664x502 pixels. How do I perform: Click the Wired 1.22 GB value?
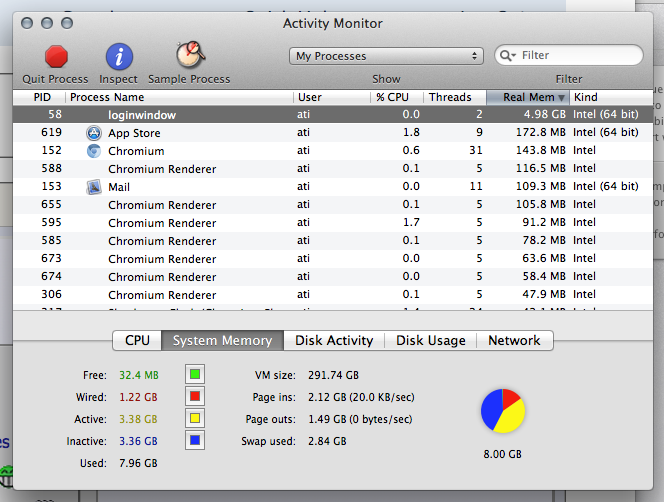click(138, 397)
